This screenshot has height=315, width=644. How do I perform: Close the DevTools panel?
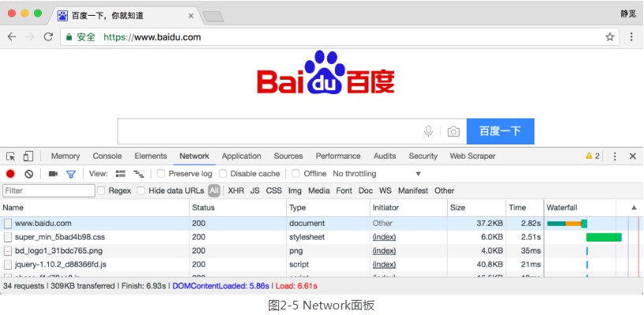coord(633,156)
